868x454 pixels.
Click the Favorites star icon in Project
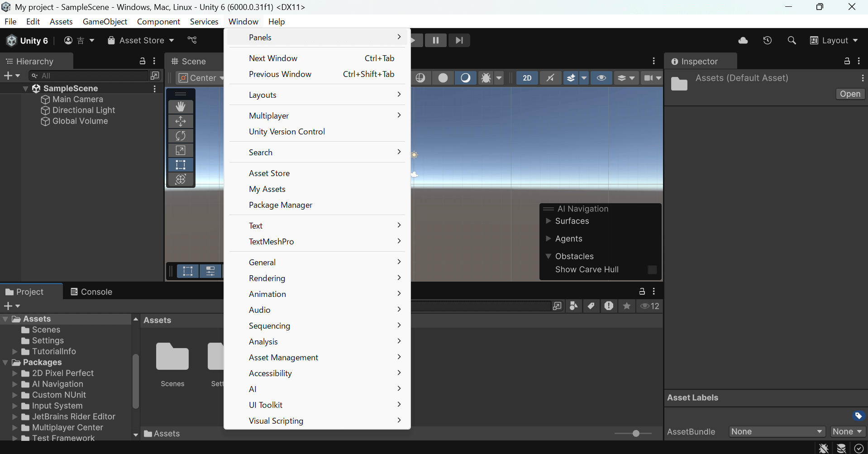[627, 306]
